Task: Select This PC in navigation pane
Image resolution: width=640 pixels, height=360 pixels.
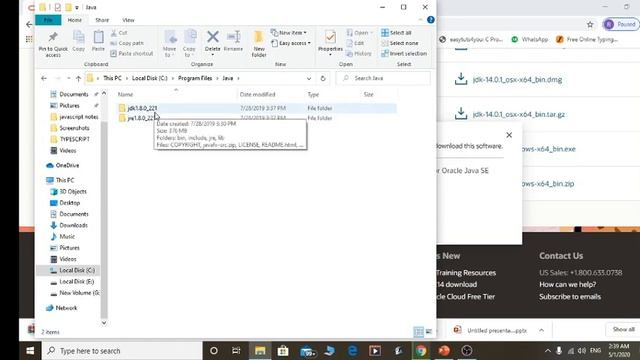Action: pos(64,180)
